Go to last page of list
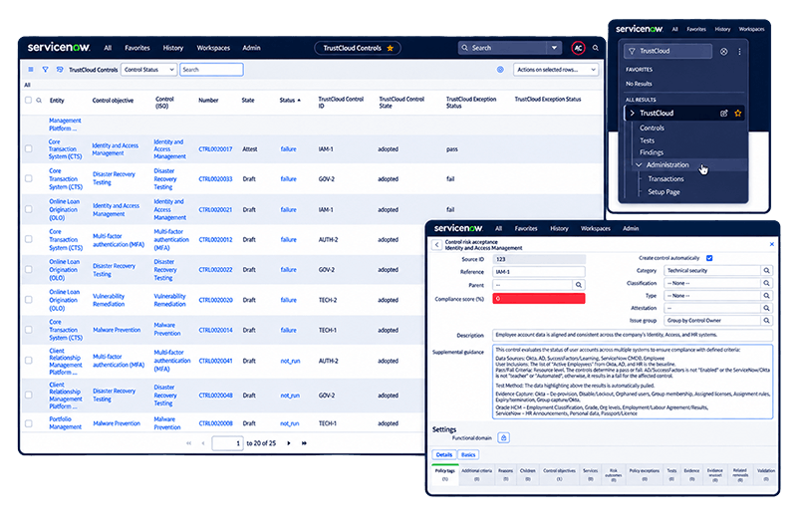The image size is (797, 532). (304, 443)
